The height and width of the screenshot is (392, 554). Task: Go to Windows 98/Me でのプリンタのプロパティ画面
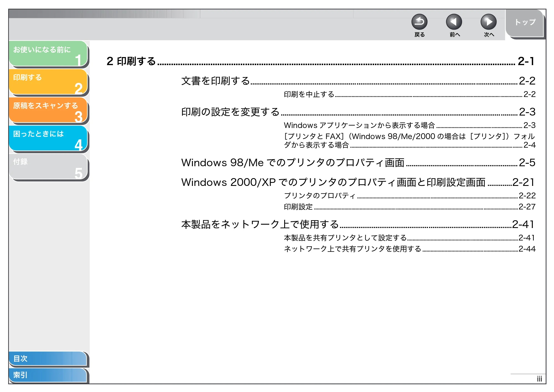click(358, 163)
